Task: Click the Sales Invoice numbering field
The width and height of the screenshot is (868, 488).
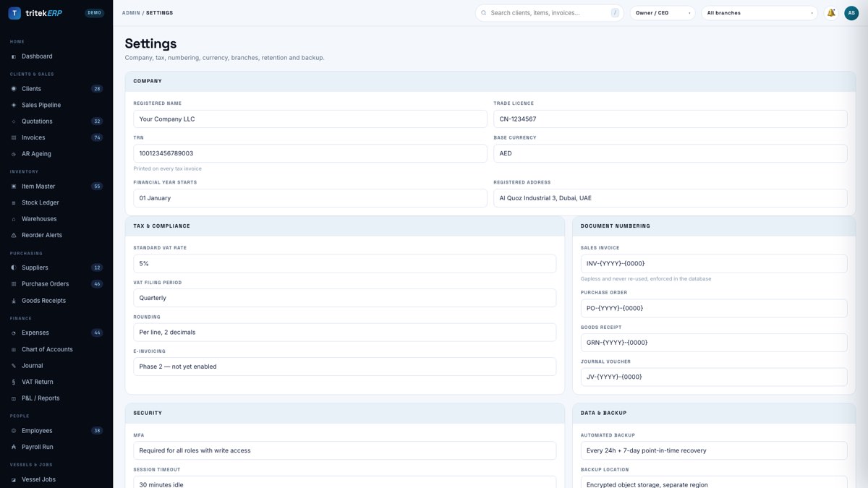Action: (x=714, y=263)
